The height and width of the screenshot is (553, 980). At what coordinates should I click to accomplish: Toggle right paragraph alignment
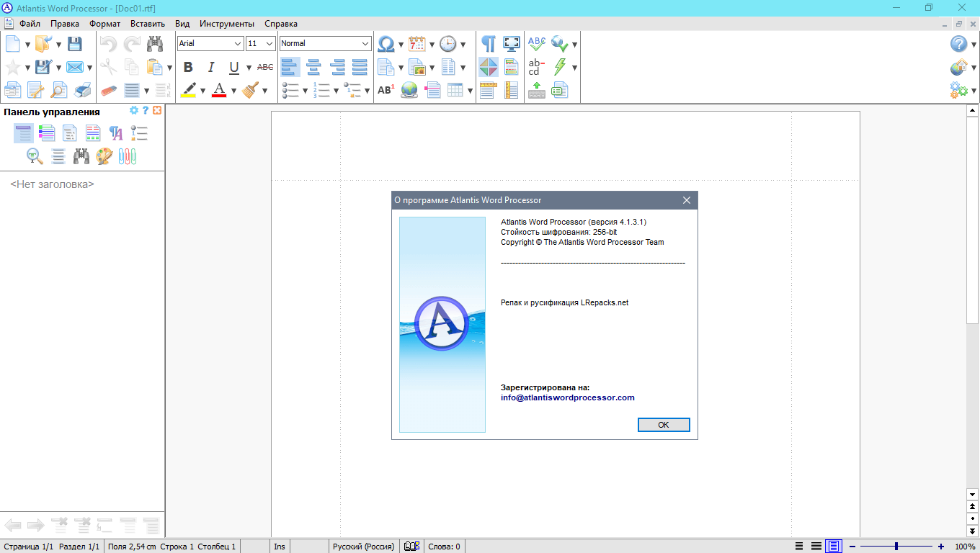[337, 68]
